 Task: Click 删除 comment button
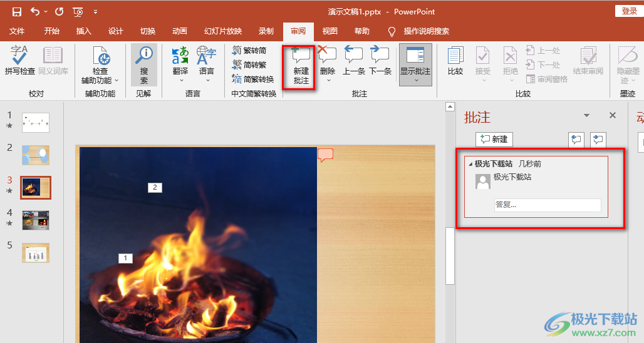click(x=328, y=61)
